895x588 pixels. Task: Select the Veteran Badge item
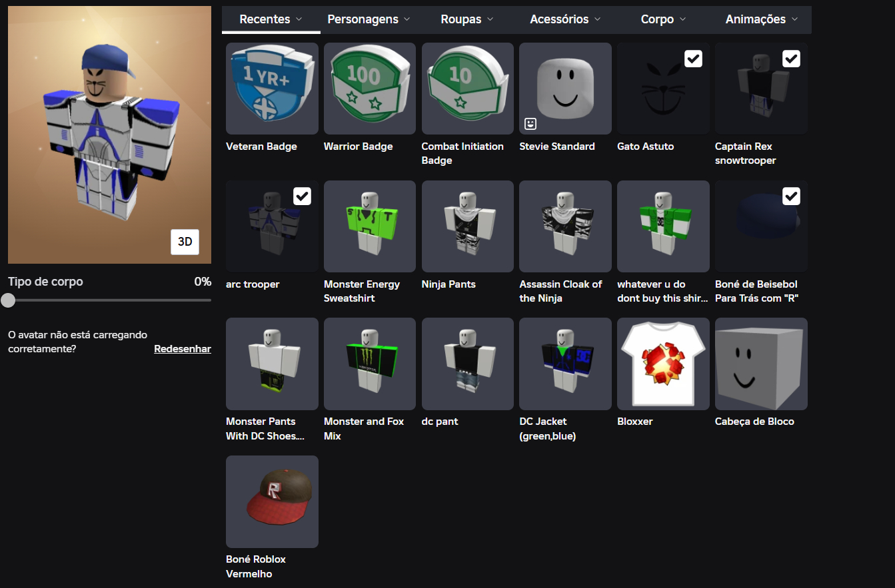tap(272, 89)
